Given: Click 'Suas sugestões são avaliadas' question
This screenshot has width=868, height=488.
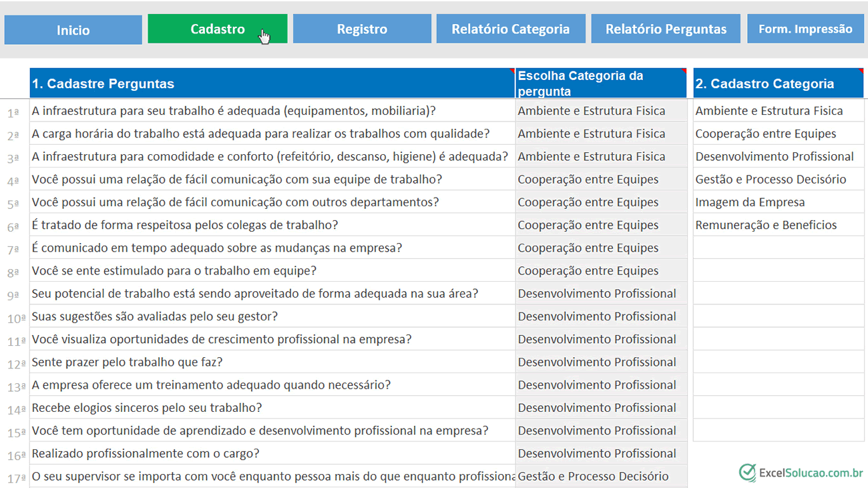Looking at the screenshot, I should pos(272,316).
